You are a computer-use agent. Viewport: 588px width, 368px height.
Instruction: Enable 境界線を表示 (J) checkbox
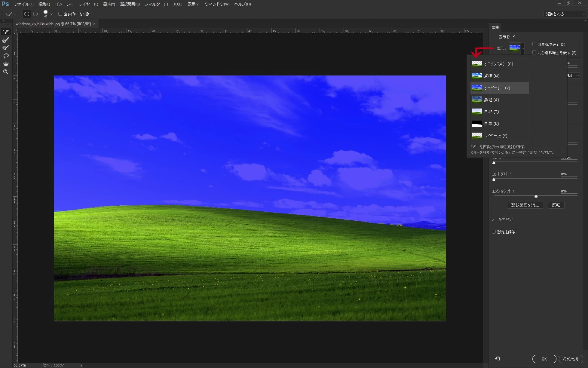(x=534, y=44)
